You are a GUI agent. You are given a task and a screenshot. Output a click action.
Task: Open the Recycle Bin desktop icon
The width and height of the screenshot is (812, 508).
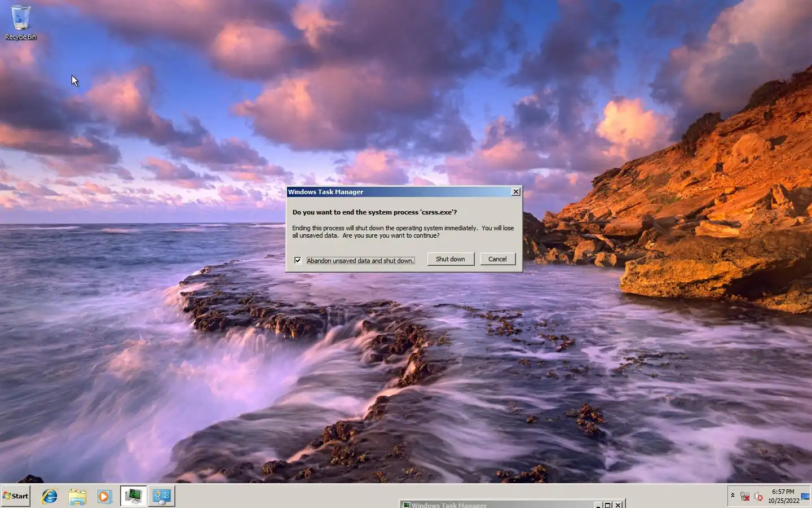(x=21, y=23)
